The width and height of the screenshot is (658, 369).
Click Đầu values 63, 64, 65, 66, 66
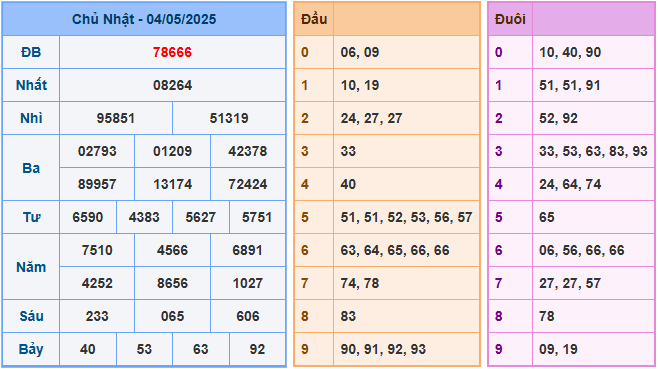395,251
